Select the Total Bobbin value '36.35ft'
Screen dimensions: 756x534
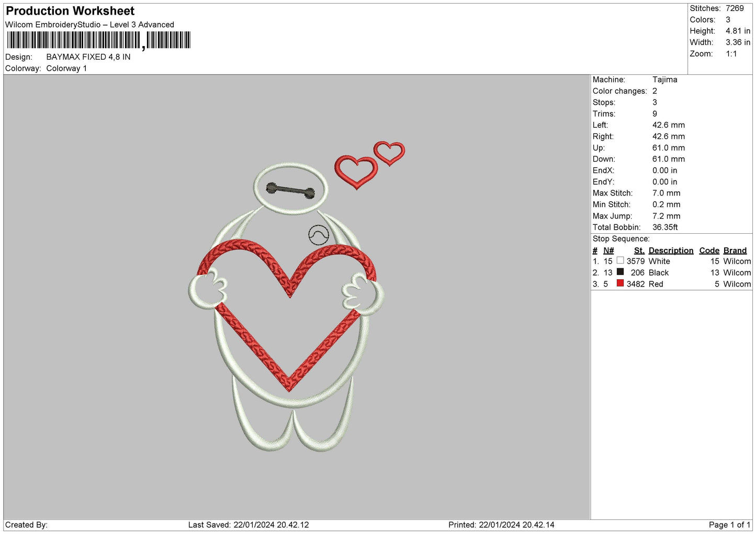pyautogui.click(x=665, y=228)
